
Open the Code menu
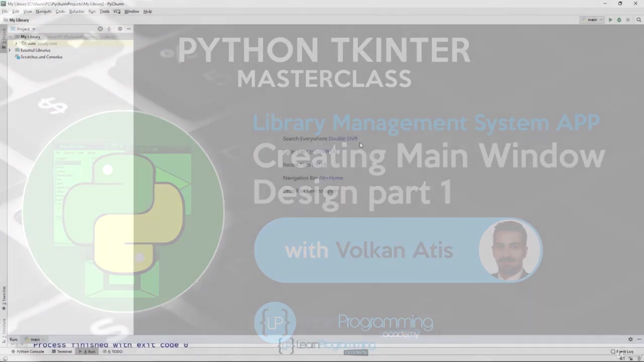coord(60,11)
